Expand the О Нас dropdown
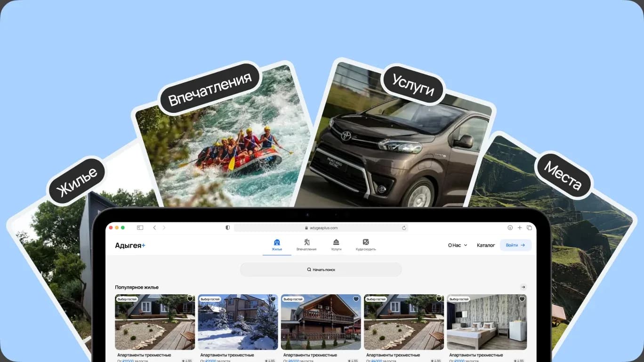 point(458,245)
